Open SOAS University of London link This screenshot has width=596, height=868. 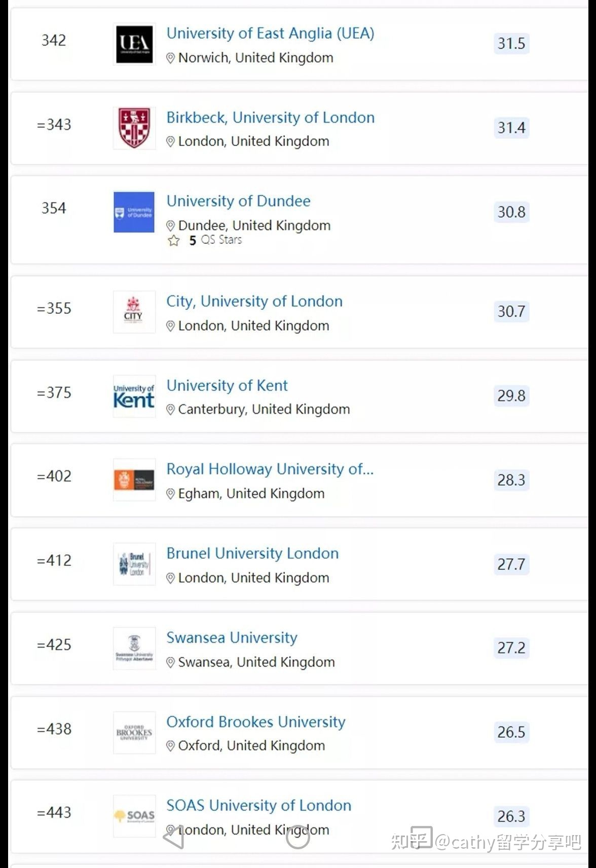pyautogui.click(x=259, y=806)
